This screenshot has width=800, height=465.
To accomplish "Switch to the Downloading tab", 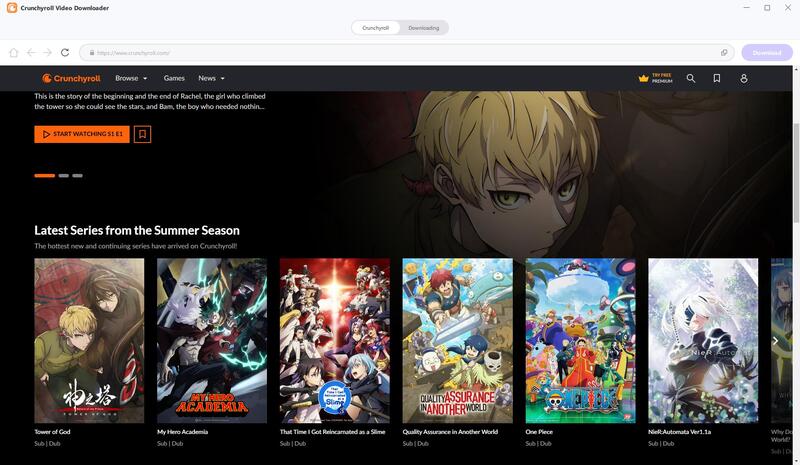I will click(423, 28).
